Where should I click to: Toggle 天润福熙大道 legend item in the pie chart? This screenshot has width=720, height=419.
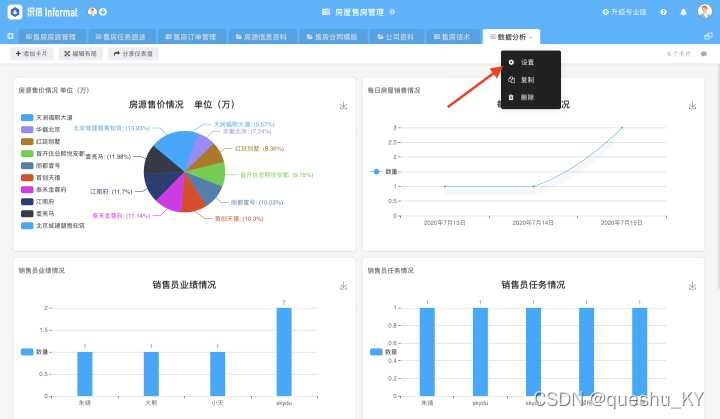[x=47, y=118]
